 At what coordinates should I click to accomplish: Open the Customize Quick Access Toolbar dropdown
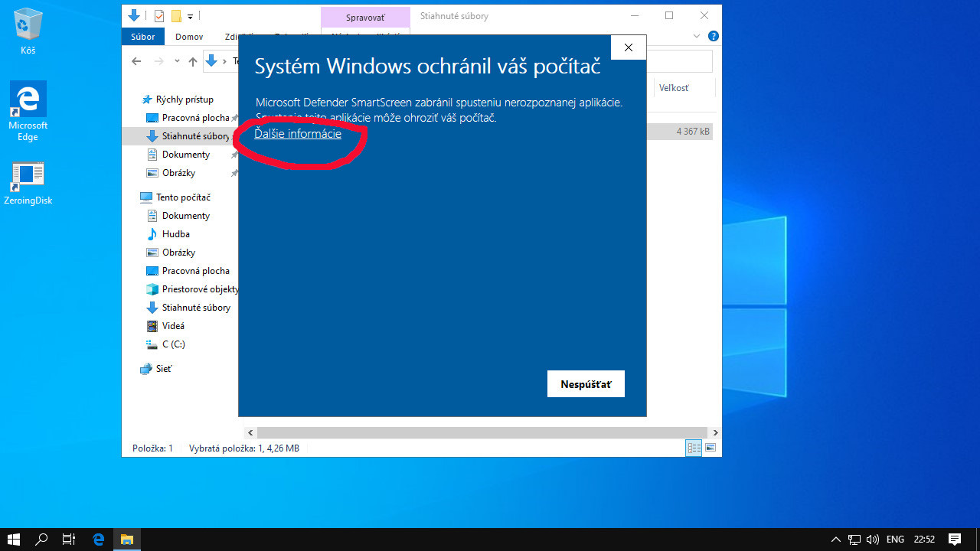tap(191, 16)
